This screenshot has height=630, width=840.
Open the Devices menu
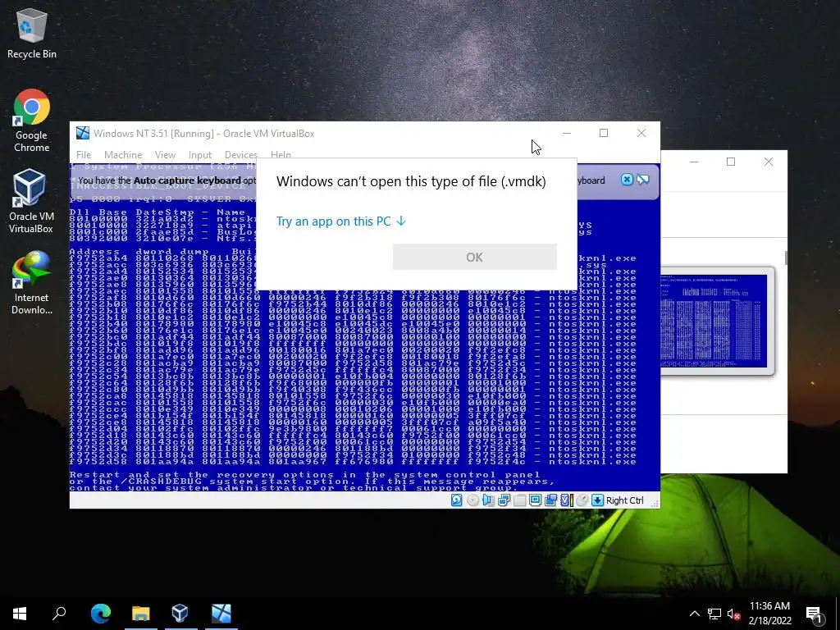coord(241,155)
